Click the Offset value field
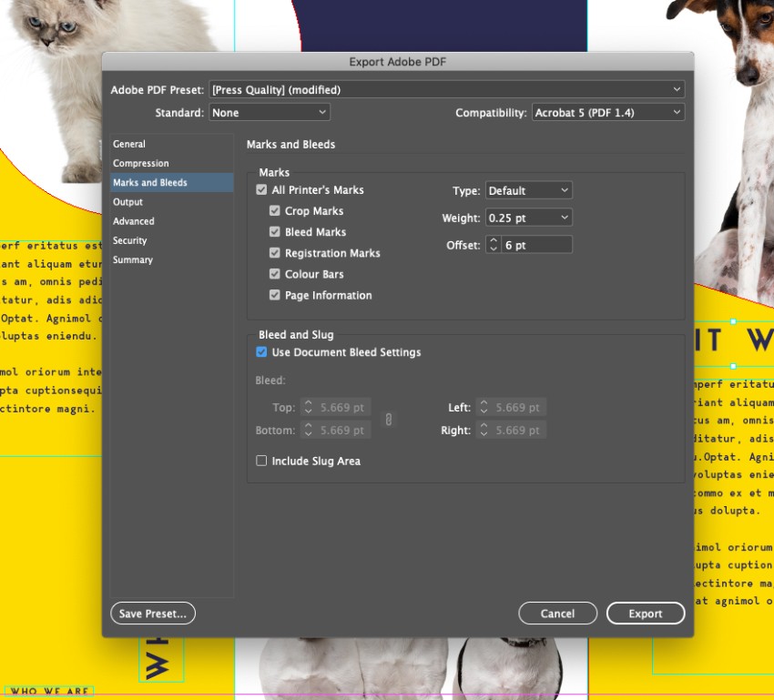Viewport: 774px width, 700px height. tap(536, 245)
